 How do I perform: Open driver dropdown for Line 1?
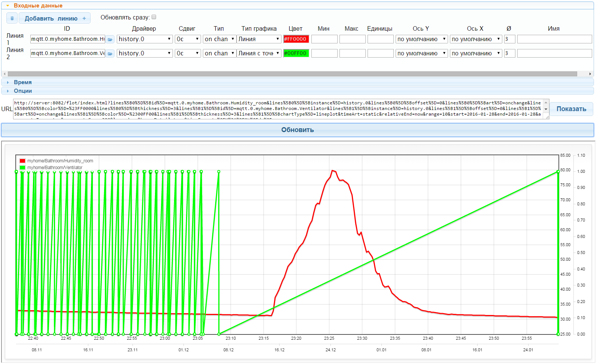tap(144, 39)
